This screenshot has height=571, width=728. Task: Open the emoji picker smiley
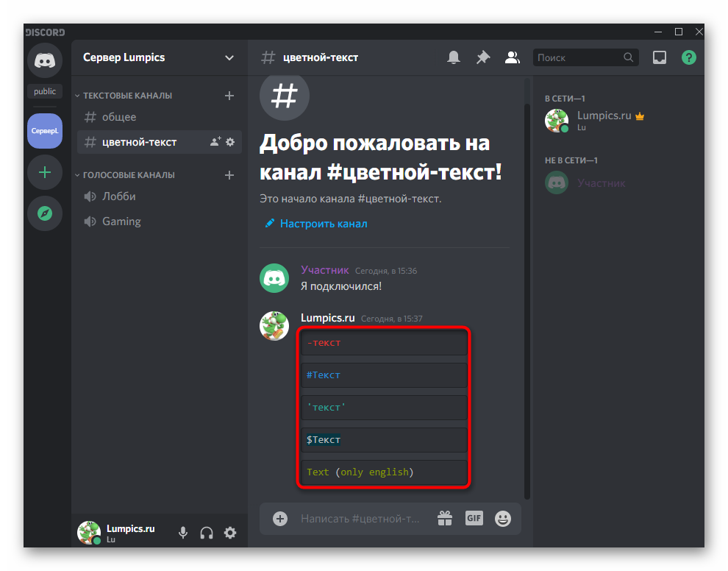[503, 519]
